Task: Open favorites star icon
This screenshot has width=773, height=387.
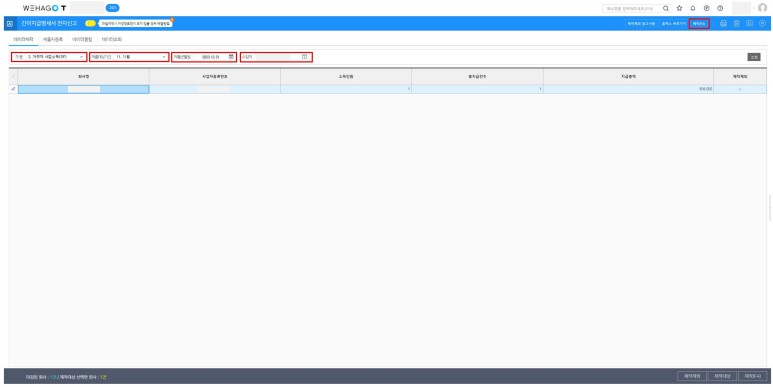Action: pos(679,8)
